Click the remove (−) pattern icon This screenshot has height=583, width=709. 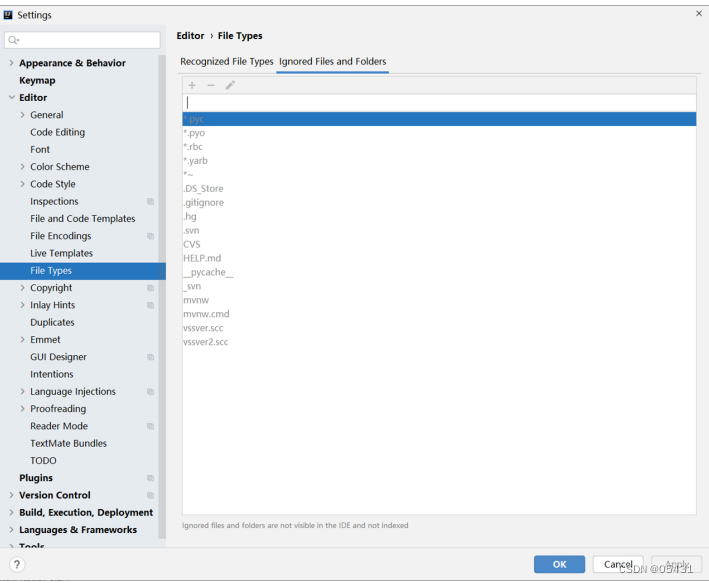[211, 85]
